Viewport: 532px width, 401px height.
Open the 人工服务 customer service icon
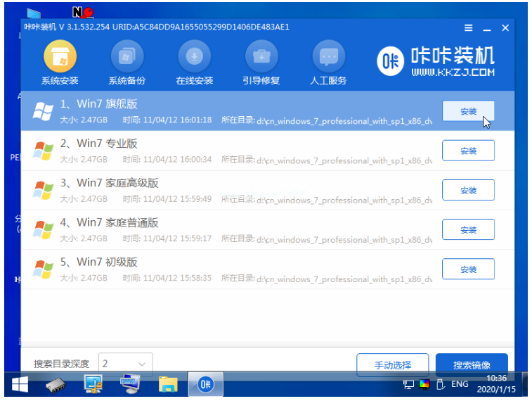click(x=328, y=63)
